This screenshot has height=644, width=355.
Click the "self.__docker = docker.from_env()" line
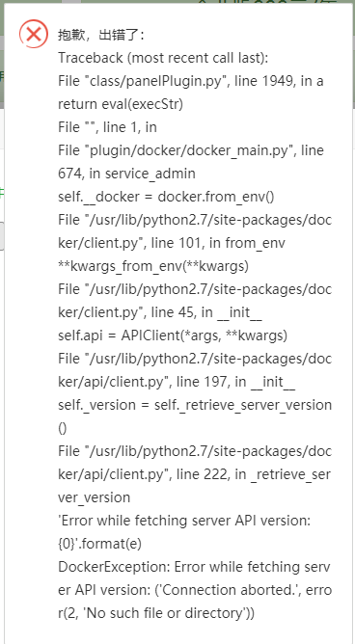pyautogui.click(x=166, y=197)
